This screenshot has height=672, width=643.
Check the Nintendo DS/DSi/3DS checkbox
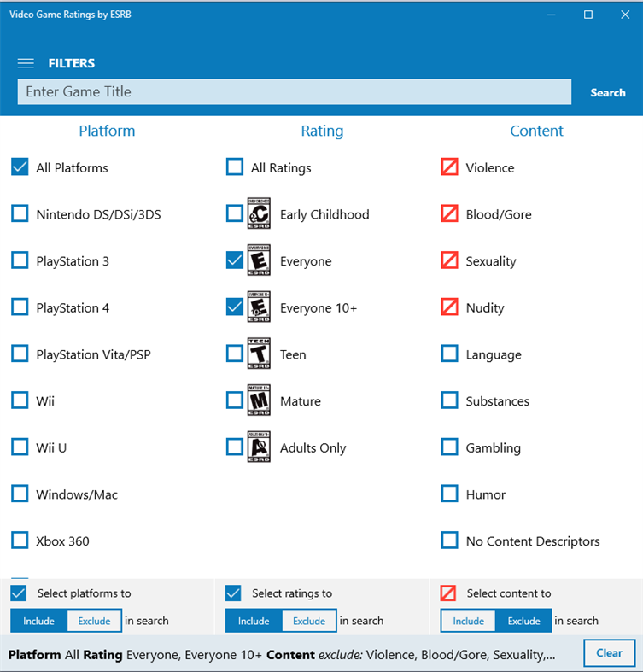20,213
